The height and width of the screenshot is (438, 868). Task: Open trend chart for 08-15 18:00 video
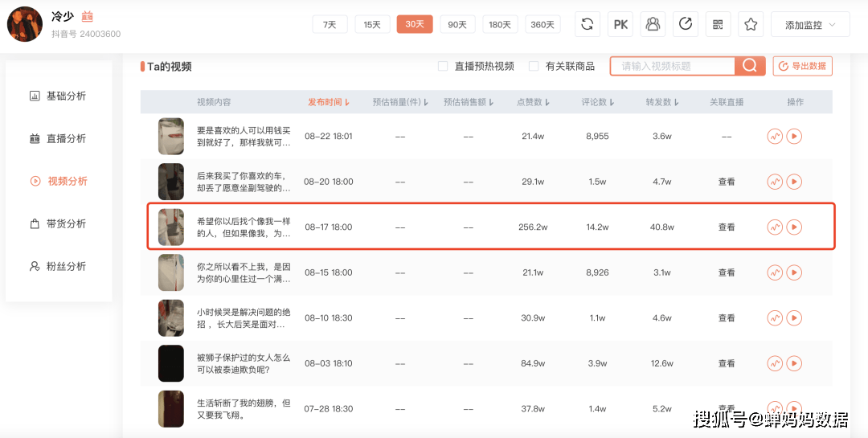(x=775, y=272)
